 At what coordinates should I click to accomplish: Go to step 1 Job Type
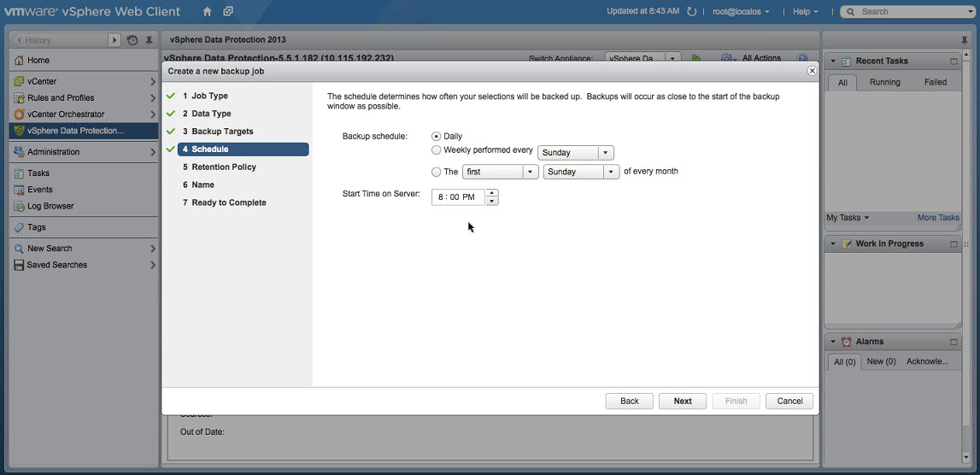205,96
